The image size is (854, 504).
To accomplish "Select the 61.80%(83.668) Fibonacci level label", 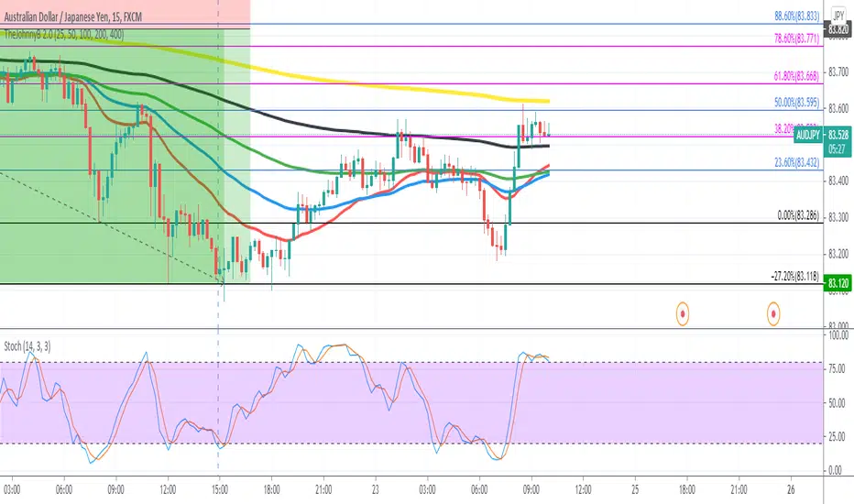I will (x=796, y=76).
